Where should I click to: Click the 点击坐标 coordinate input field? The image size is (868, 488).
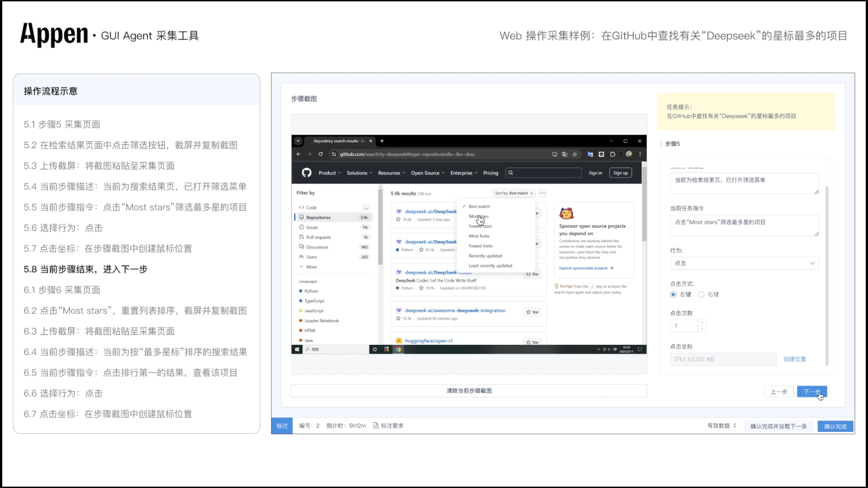pyautogui.click(x=722, y=359)
